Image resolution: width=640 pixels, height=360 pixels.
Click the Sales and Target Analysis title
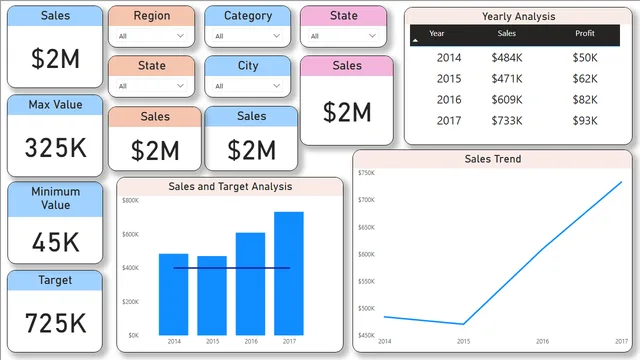click(230, 187)
